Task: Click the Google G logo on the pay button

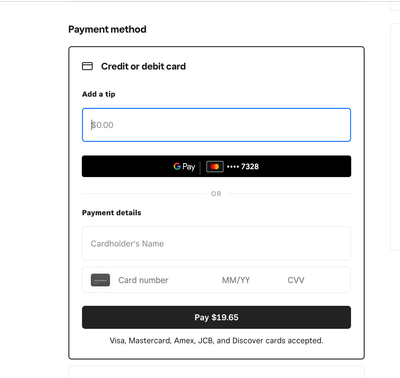Action: 177,166
